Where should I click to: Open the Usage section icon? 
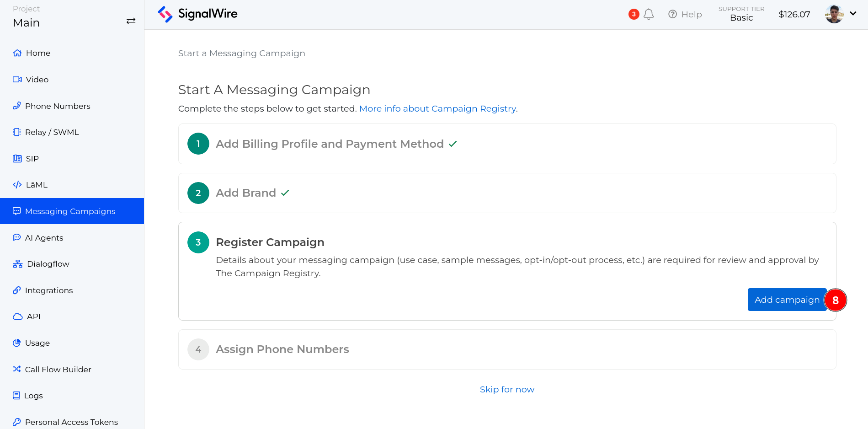click(17, 343)
